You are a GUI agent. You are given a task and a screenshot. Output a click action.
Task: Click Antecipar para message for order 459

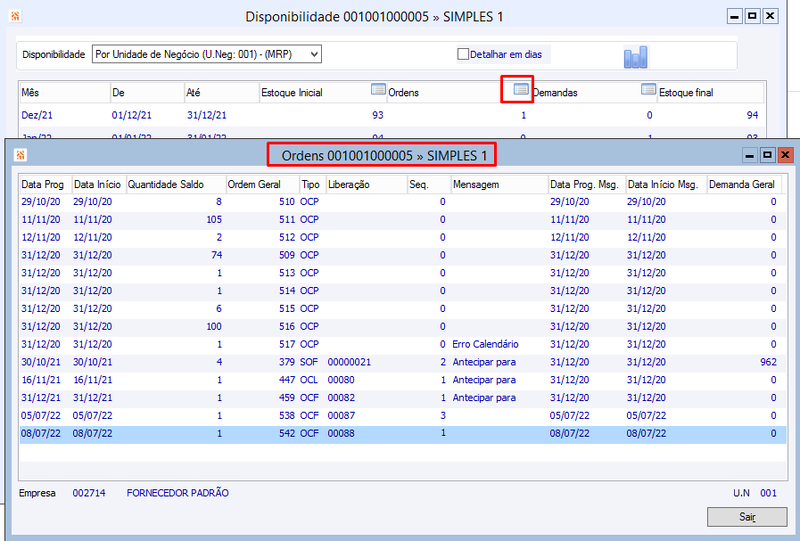pyautogui.click(x=484, y=398)
